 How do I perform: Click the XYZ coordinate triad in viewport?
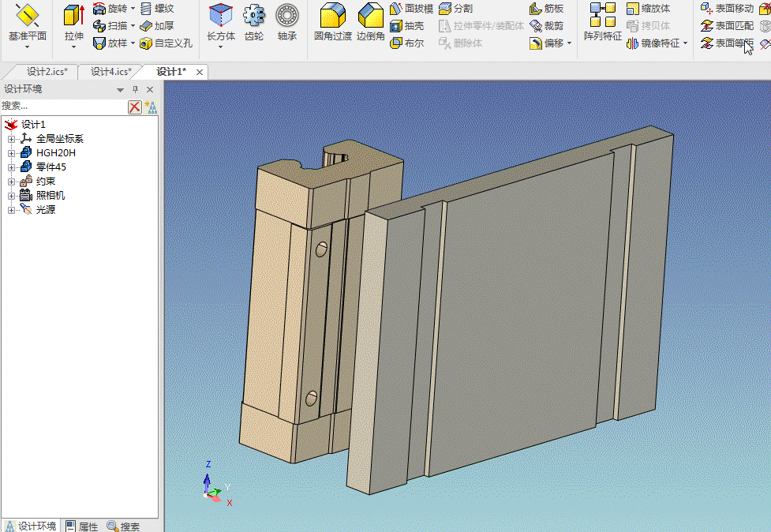(x=216, y=484)
